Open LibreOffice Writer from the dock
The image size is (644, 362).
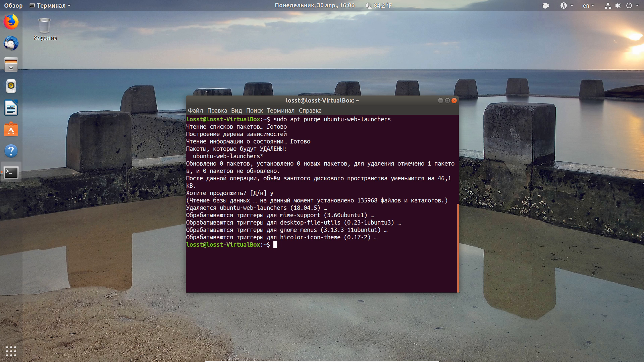(x=11, y=108)
